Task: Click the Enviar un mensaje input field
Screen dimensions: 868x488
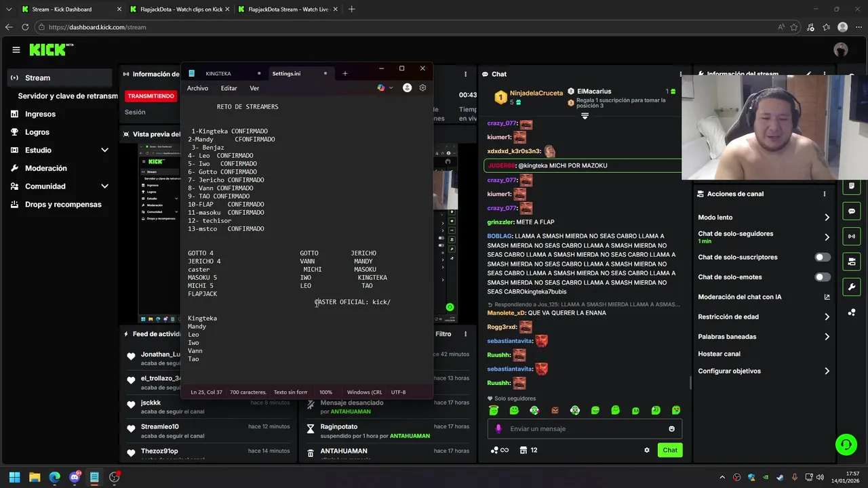Action: pyautogui.click(x=585, y=428)
